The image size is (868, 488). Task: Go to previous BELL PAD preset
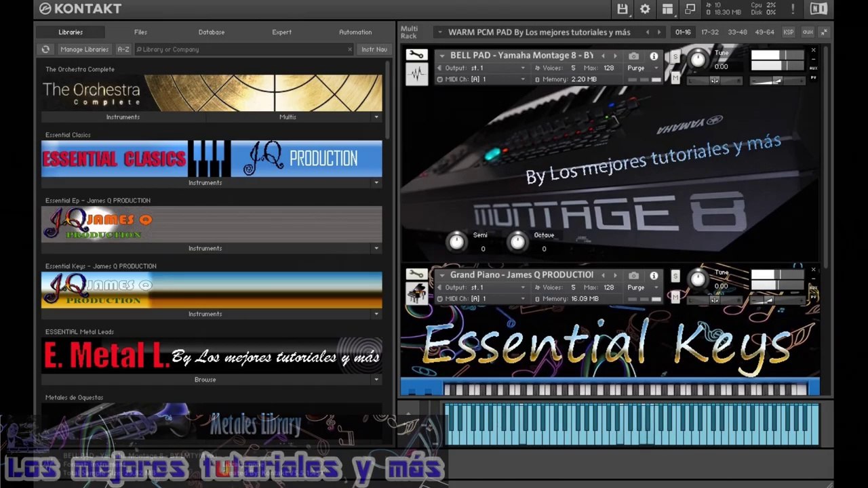tap(603, 56)
